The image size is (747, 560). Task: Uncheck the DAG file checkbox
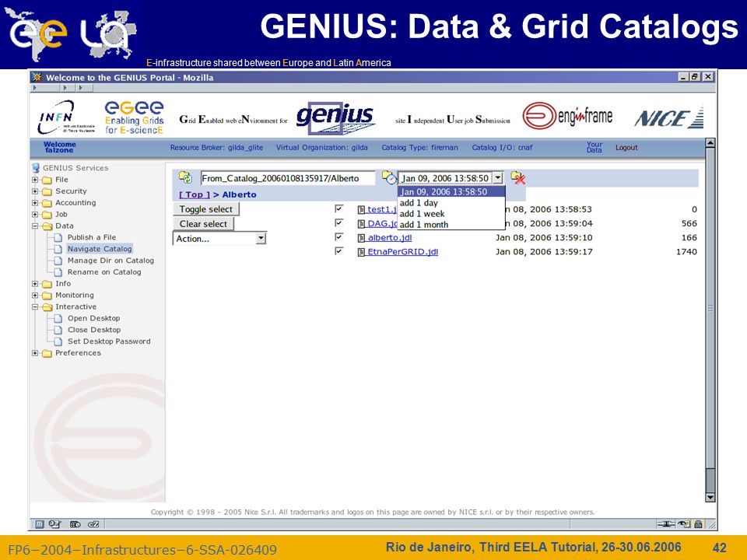pyautogui.click(x=339, y=223)
